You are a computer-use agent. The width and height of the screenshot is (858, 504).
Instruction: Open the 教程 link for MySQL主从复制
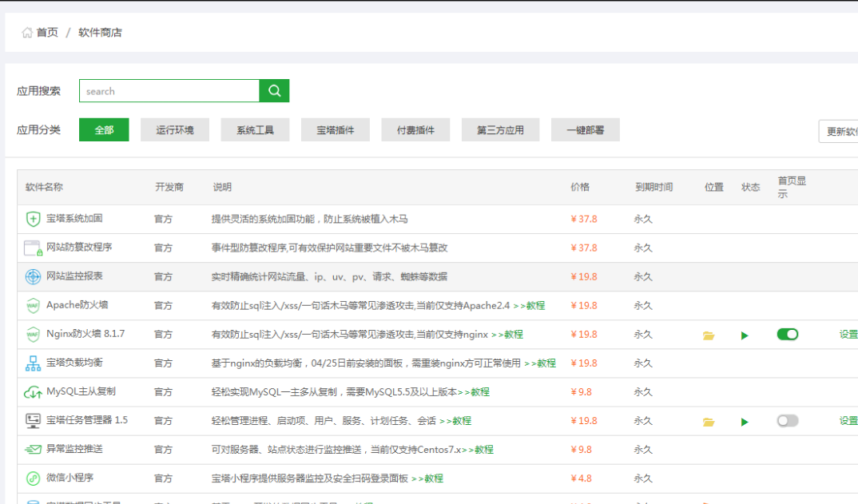coord(474,392)
